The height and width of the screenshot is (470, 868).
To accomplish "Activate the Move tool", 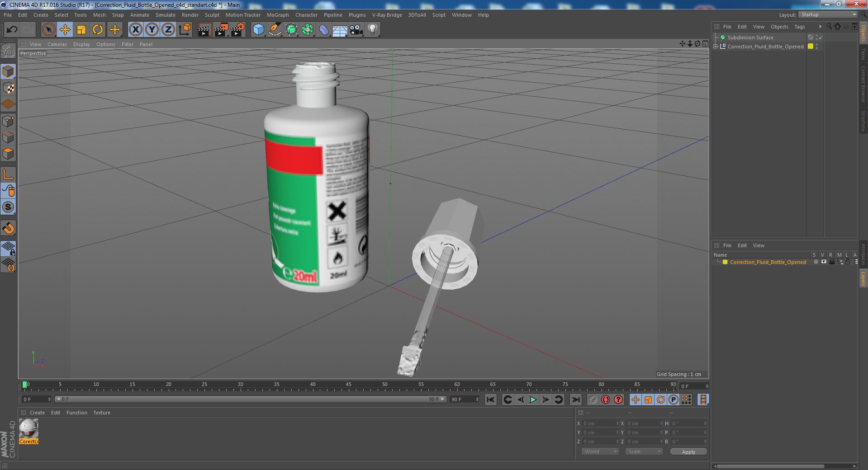I will point(65,30).
